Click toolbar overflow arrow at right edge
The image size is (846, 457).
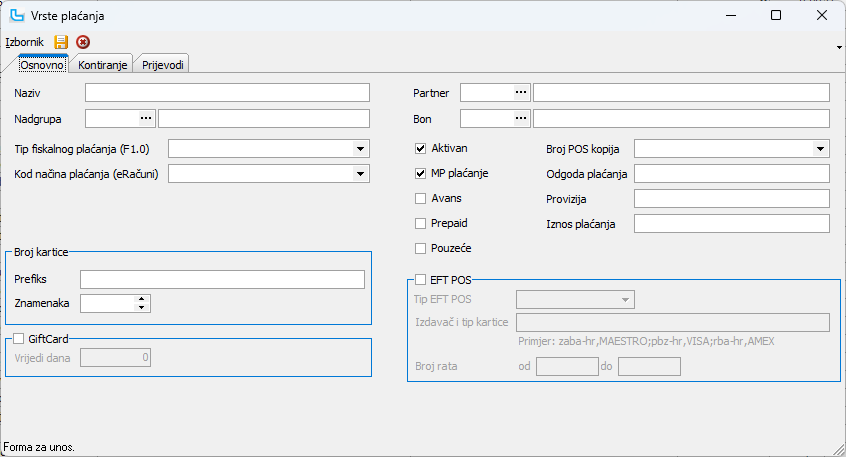(x=838, y=46)
